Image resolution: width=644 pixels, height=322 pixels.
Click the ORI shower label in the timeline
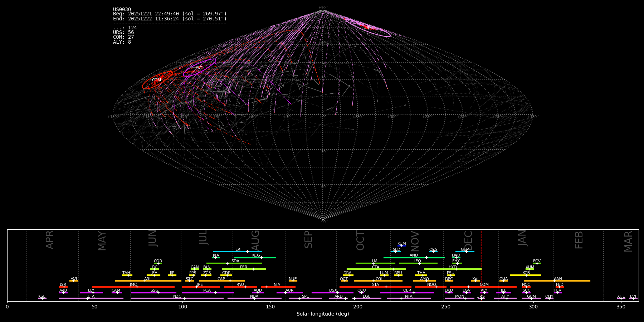[x=379, y=279]
